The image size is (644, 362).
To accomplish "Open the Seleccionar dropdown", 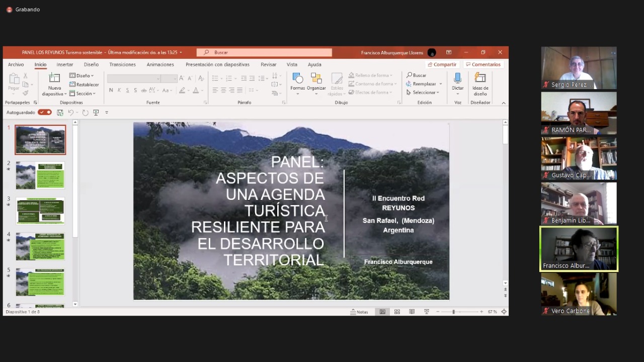I will pyautogui.click(x=423, y=93).
